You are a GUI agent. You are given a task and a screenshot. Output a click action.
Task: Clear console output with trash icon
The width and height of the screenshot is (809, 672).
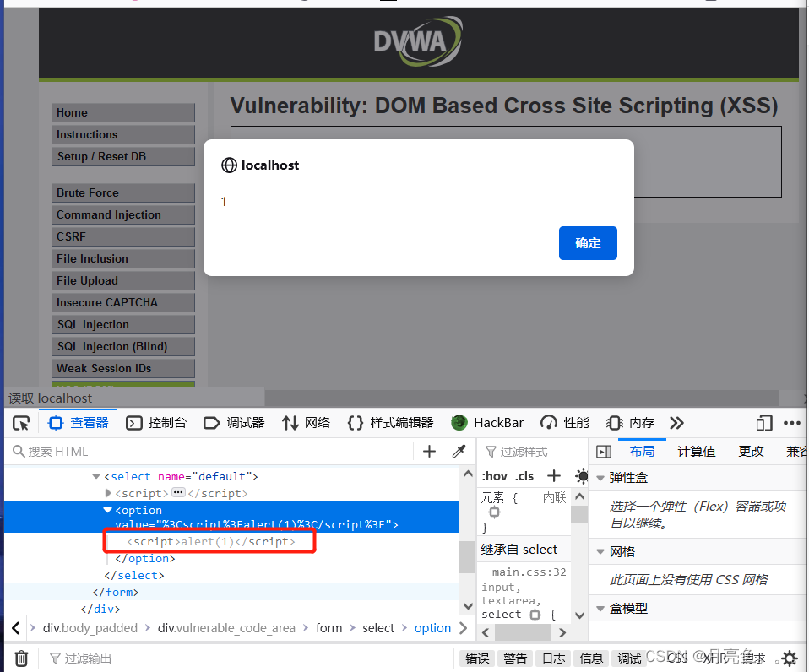pyautogui.click(x=21, y=658)
